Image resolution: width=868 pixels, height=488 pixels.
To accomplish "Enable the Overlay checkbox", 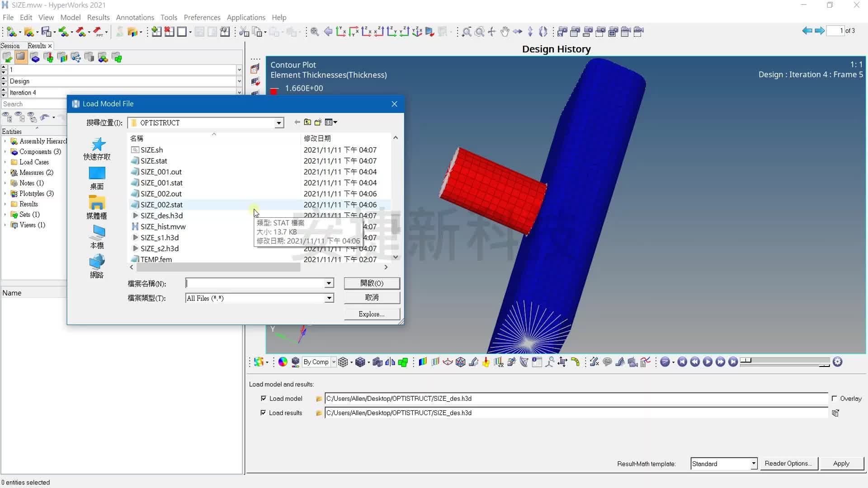I will [834, 398].
